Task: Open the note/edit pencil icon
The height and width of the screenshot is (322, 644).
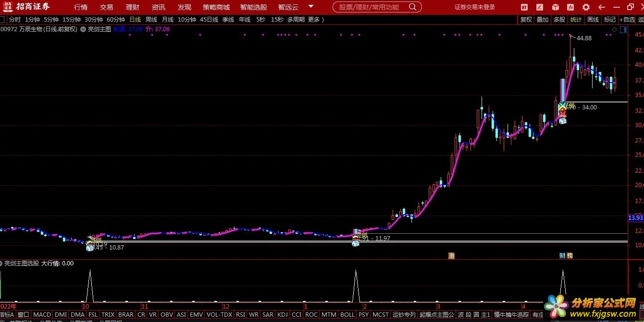Action: (540, 7)
